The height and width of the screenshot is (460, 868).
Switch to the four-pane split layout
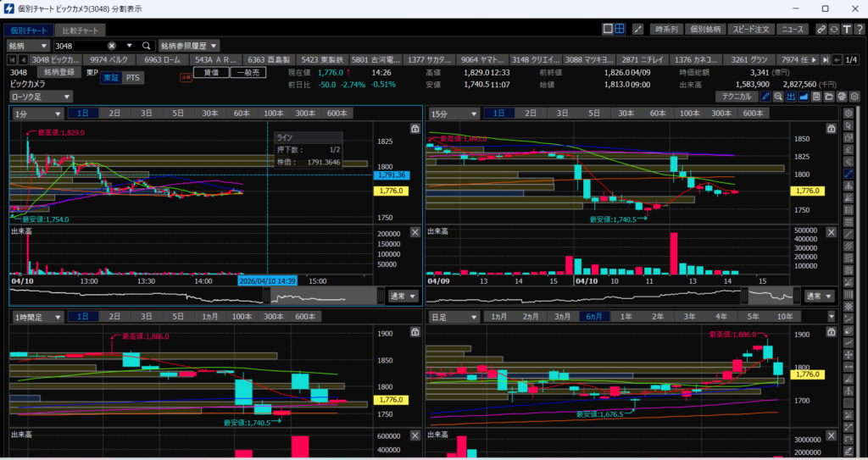coord(620,29)
